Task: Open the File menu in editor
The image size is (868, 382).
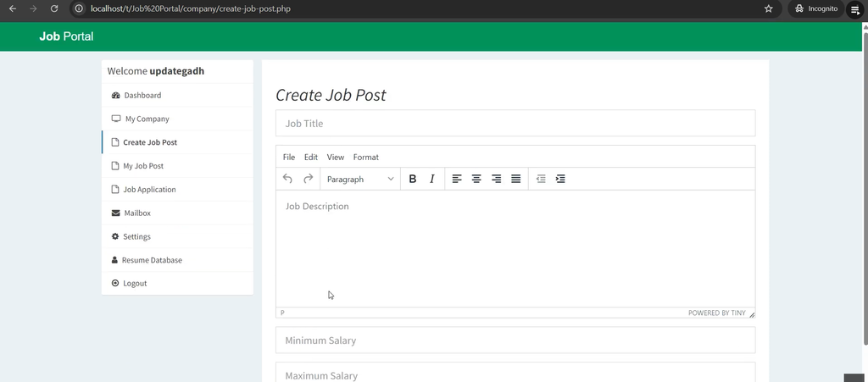Action: point(289,157)
